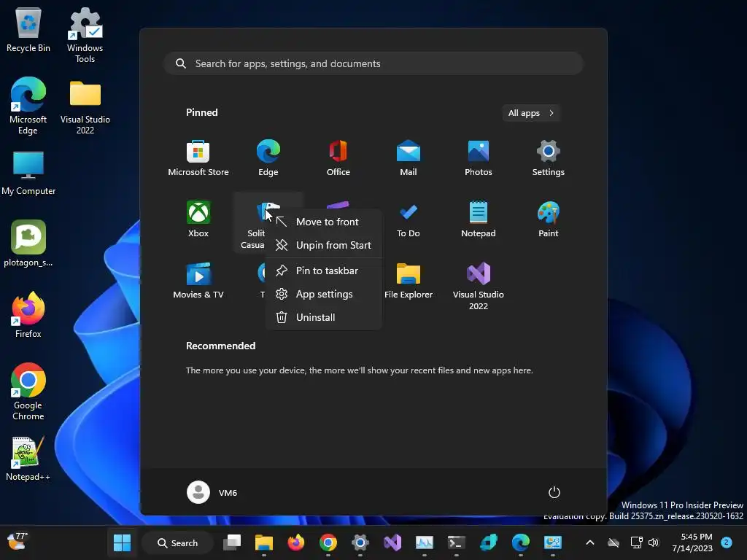Open Edge in the Pinned section

[x=268, y=159]
